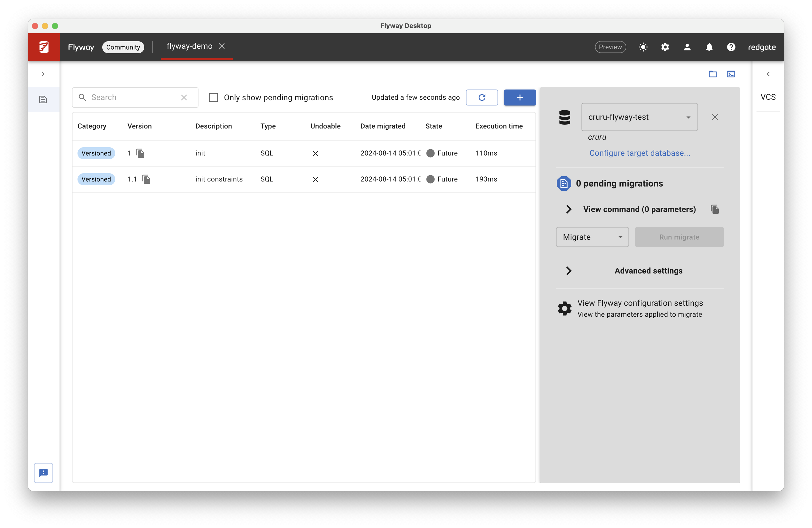Clear the search field with X
Viewport: 812px width, 528px height.
[184, 97]
